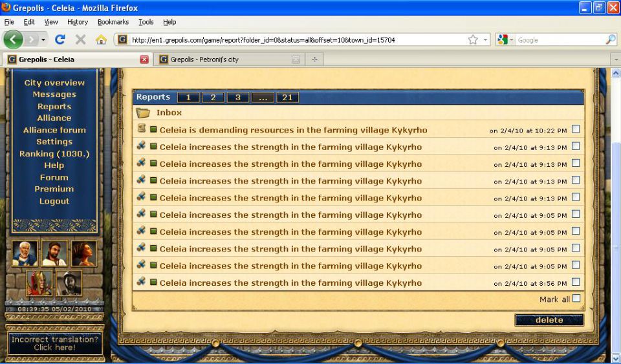Open the address bar history dropdown

point(485,39)
